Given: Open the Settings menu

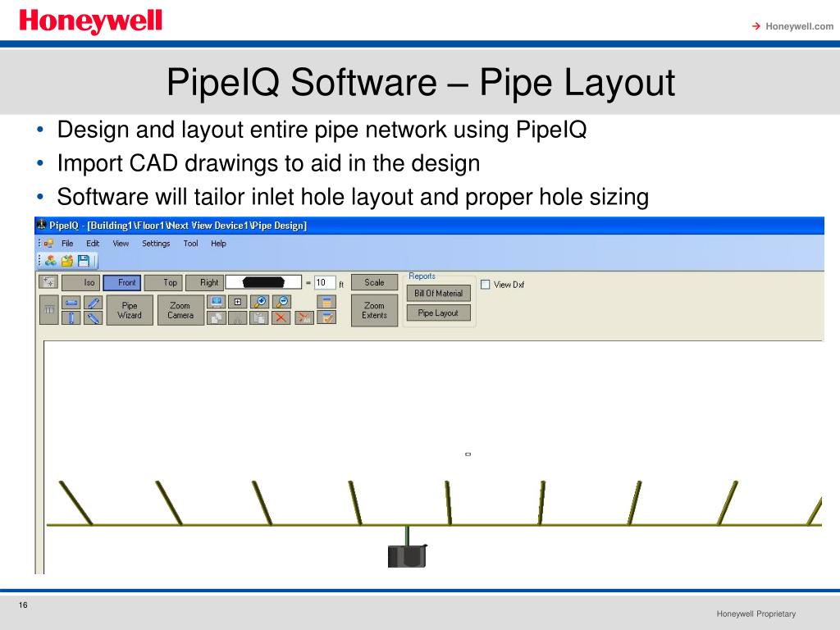Looking at the screenshot, I should point(156,243).
